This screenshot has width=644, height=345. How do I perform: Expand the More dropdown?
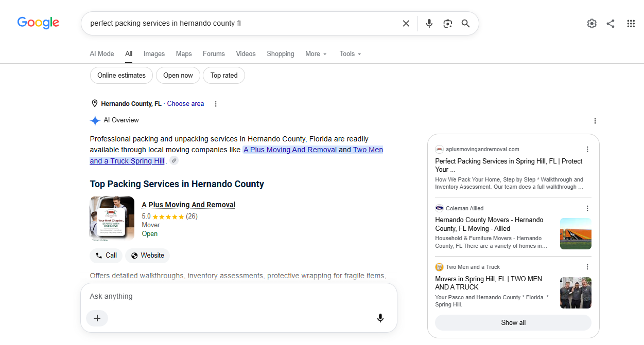tap(316, 53)
